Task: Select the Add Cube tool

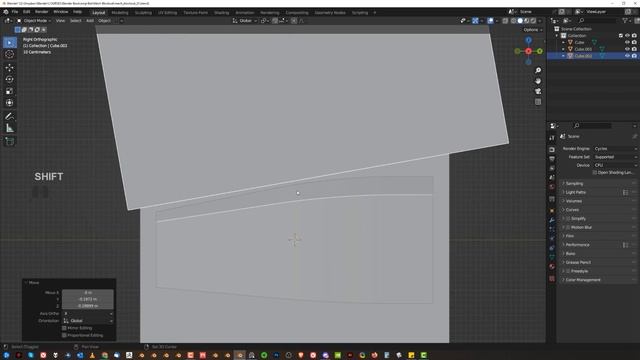Action: click(10, 141)
